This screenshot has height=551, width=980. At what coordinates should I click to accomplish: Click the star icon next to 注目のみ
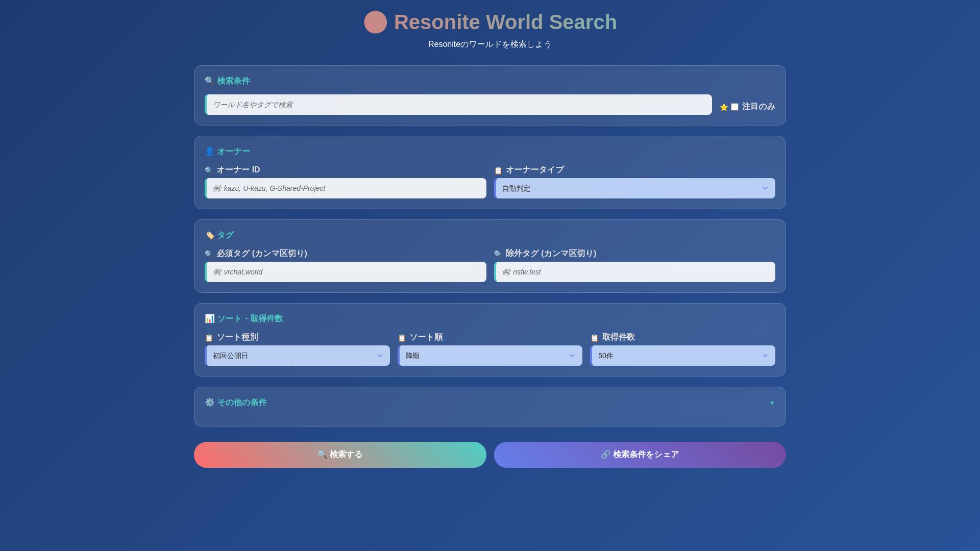point(724,107)
